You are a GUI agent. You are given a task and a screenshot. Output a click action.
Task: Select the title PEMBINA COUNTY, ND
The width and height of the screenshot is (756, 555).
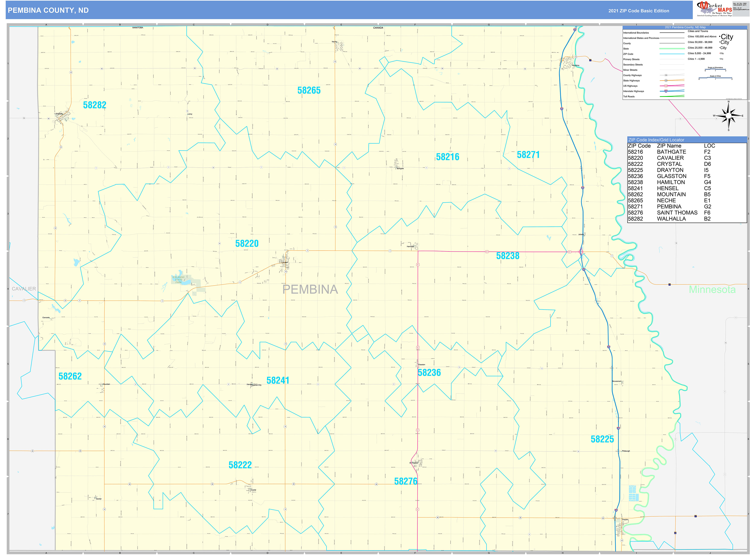click(x=48, y=10)
